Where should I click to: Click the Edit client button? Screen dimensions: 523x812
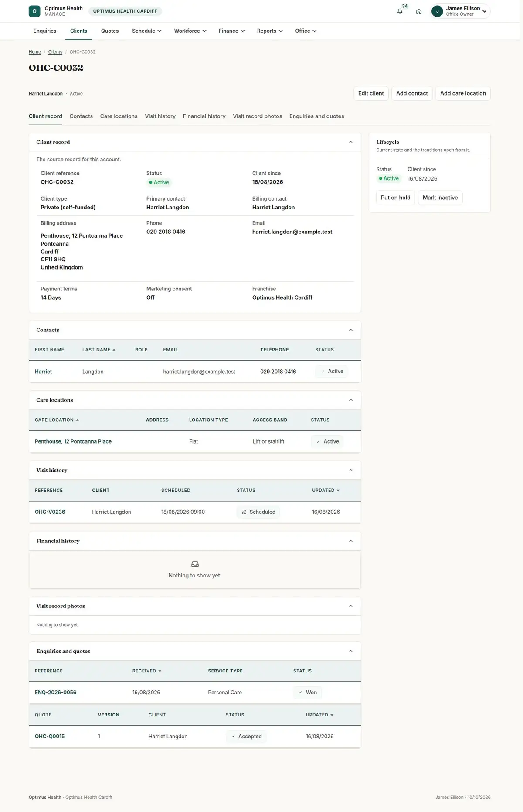coord(371,93)
